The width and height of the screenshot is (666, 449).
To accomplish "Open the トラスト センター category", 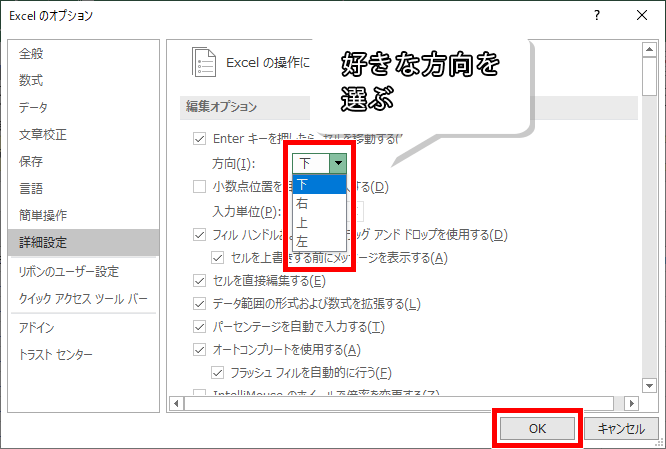I will coord(83,354).
